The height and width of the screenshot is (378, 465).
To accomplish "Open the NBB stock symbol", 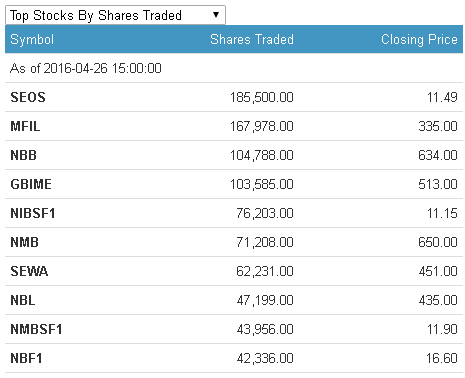I will click(23, 155).
